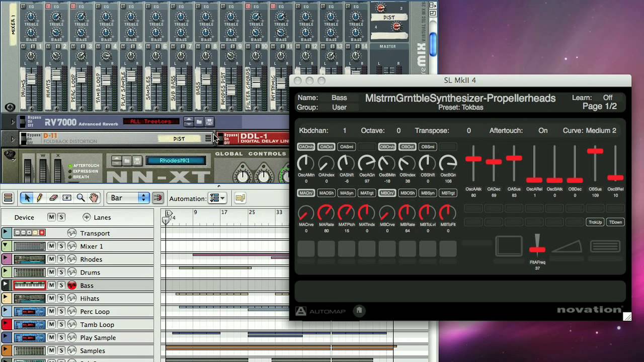Click the TrckUp button

[x=595, y=222]
